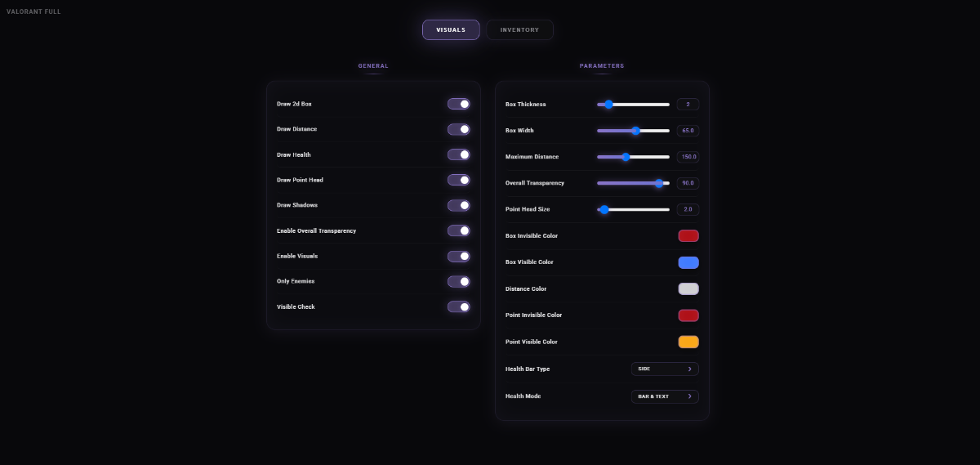This screenshot has width=980, height=465.
Task: Pick the Box Visible Color blue swatch
Action: click(x=688, y=262)
